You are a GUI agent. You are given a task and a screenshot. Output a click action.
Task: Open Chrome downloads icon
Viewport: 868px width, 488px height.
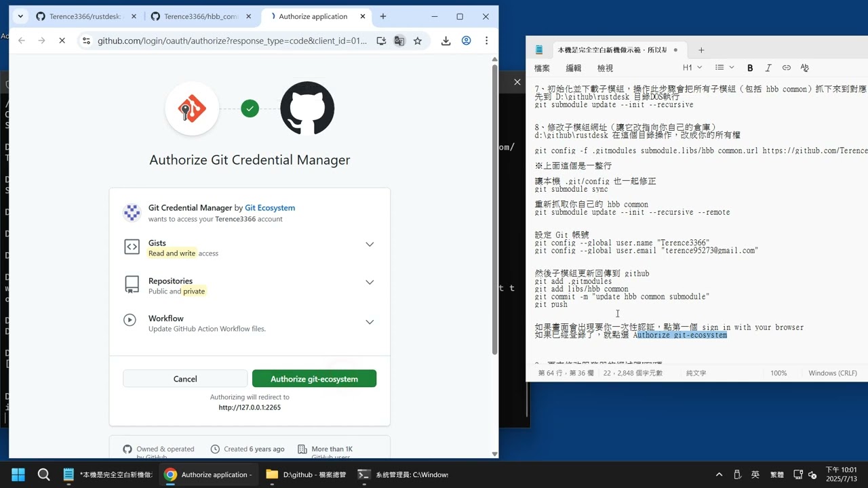tap(446, 41)
